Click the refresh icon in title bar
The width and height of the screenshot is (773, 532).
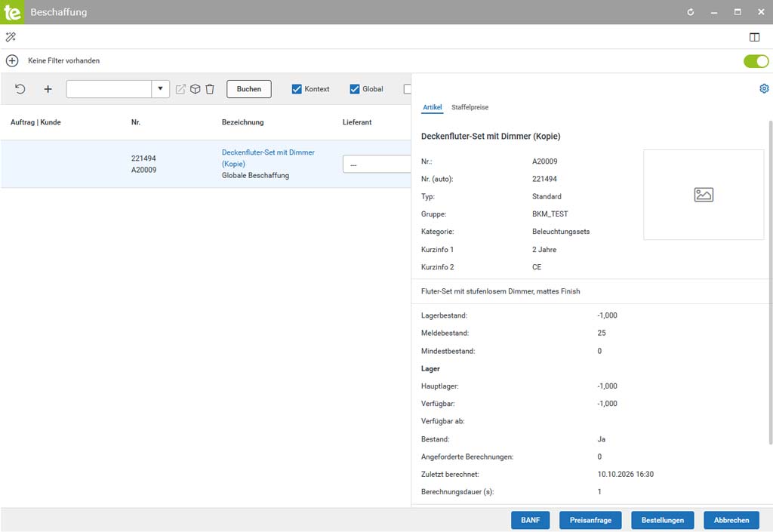pyautogui.click(x=691, y=12)
